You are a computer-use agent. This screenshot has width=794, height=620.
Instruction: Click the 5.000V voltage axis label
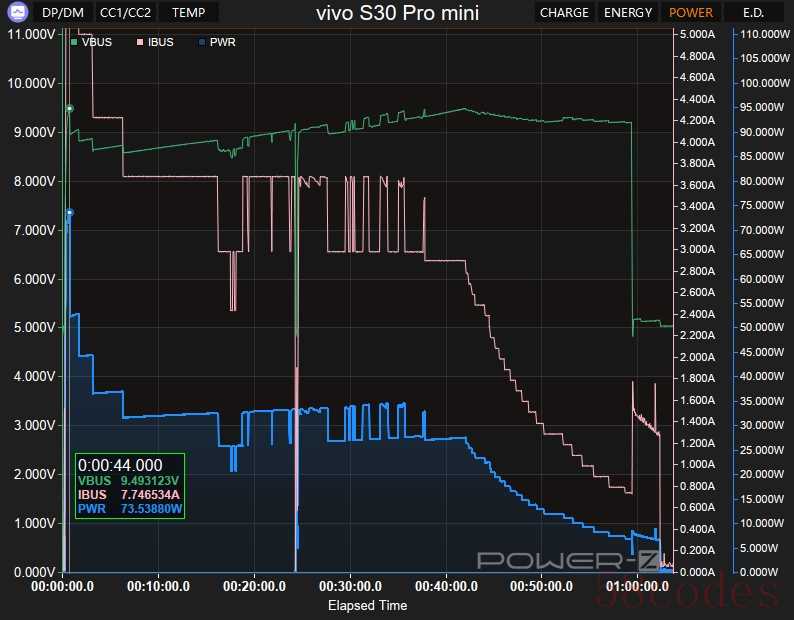[34, 327]
